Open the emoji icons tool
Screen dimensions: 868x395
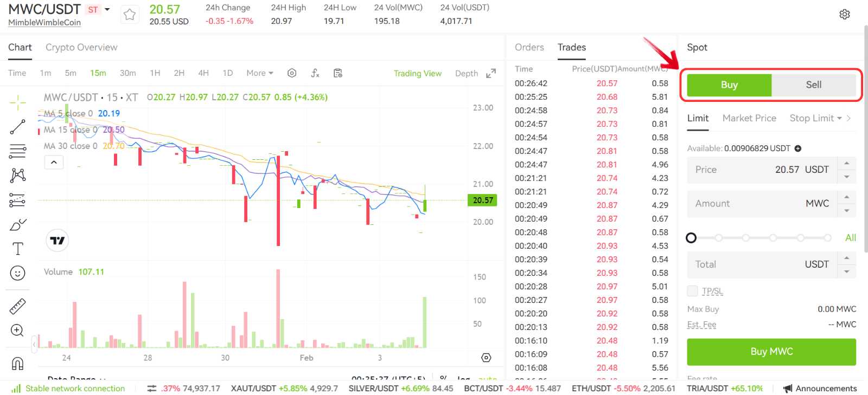(x=17, y=273)
